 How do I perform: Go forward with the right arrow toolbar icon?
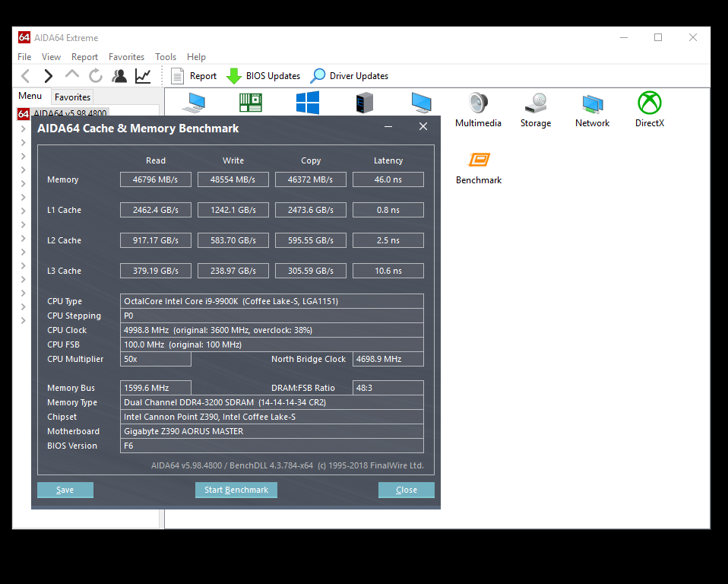(x=49, y=76)
